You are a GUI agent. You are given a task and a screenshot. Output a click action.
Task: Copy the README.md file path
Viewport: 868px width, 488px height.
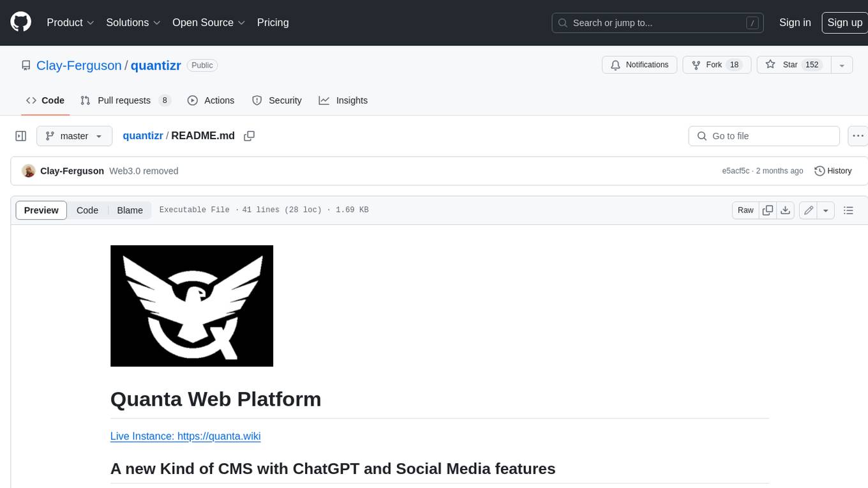coord(250,136)
